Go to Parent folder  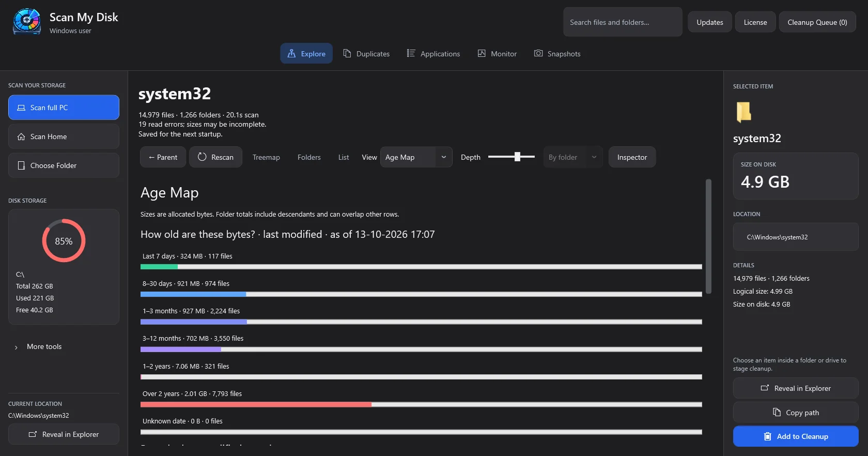click(x=163, y=157)
